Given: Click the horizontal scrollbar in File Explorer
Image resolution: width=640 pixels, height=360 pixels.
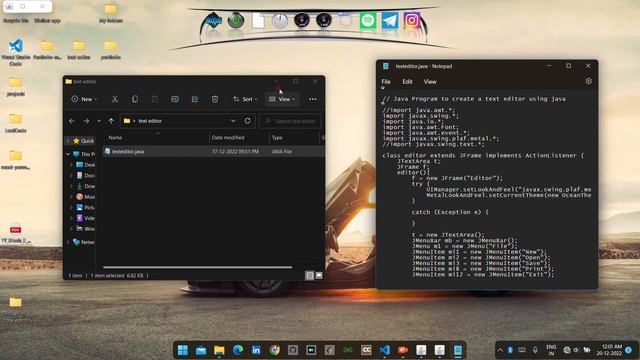Looking at the screenshot, I should pyautogui.click(x=198, y=267).
